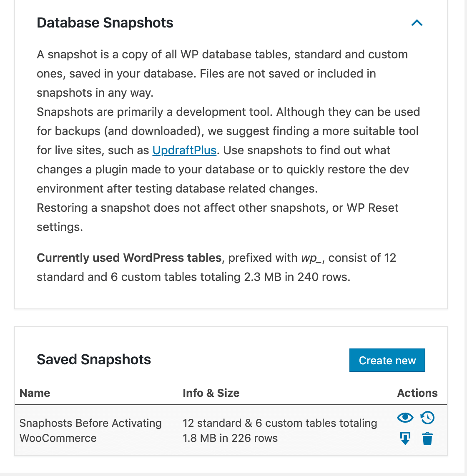467x476 pixels.
Task: Click the Snaphosts Before Activating WooCommerce name
Action: [90, 431]
